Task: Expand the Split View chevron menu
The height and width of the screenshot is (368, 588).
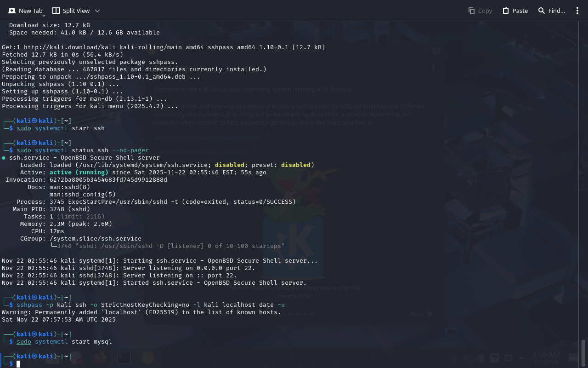Action: [x=97, y=11]
